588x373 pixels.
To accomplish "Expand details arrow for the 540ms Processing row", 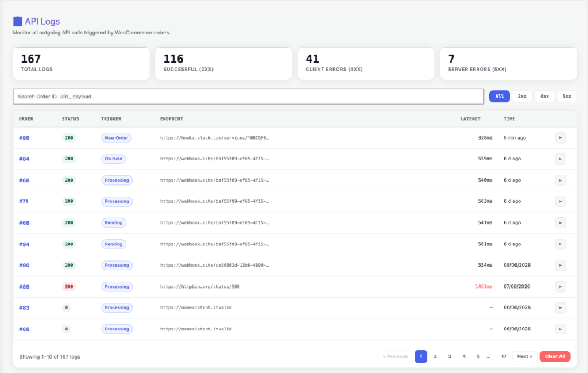I will (560, 180).
